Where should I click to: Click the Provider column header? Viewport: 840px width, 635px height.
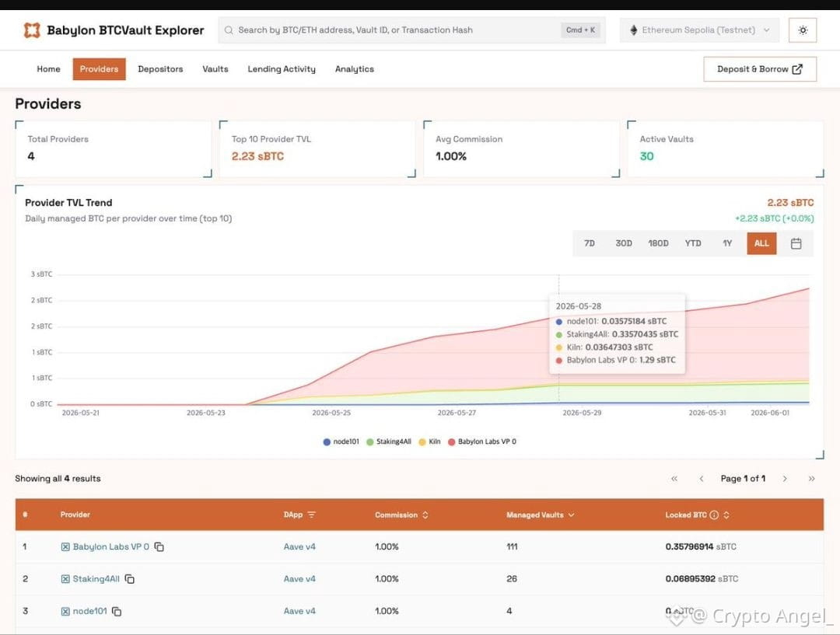[75, 515]
